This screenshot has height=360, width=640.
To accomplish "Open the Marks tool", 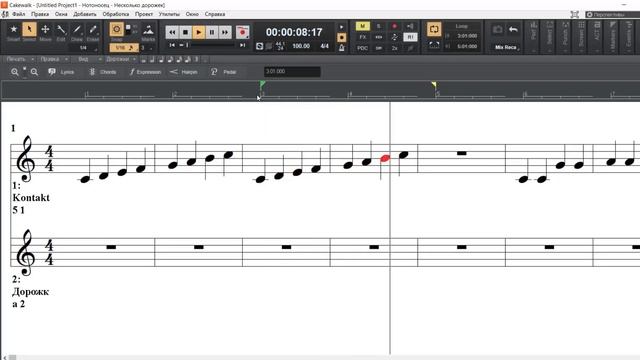I will [148, 30].
